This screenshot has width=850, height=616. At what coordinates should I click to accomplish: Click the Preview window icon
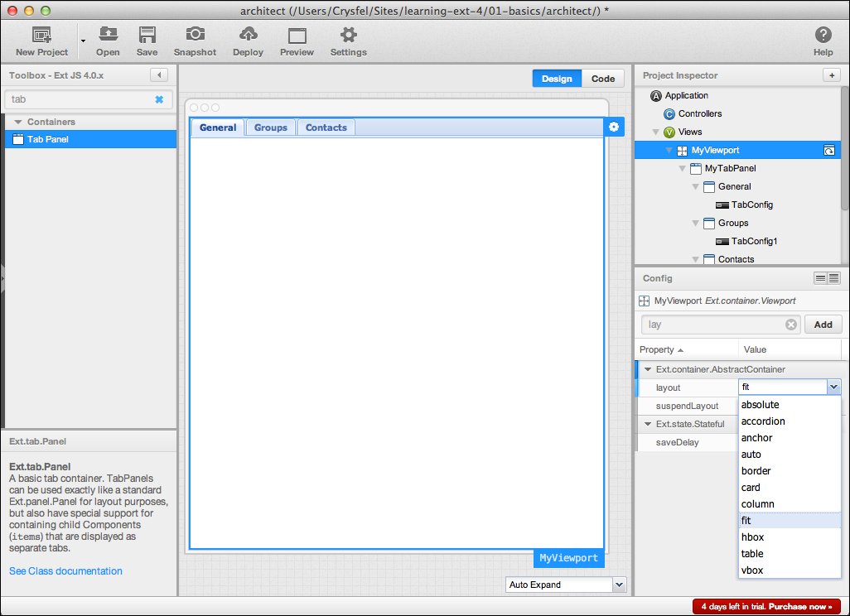(297, 36)
